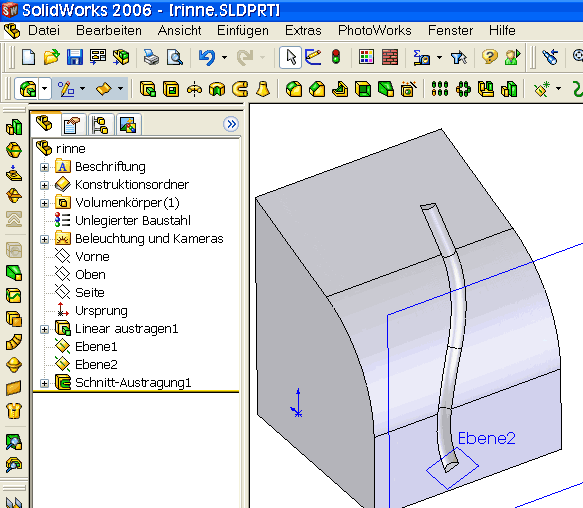Select the Sketch pencil tool icon
The height and width of the screenshot is (508, 583).
click(313, 57)
